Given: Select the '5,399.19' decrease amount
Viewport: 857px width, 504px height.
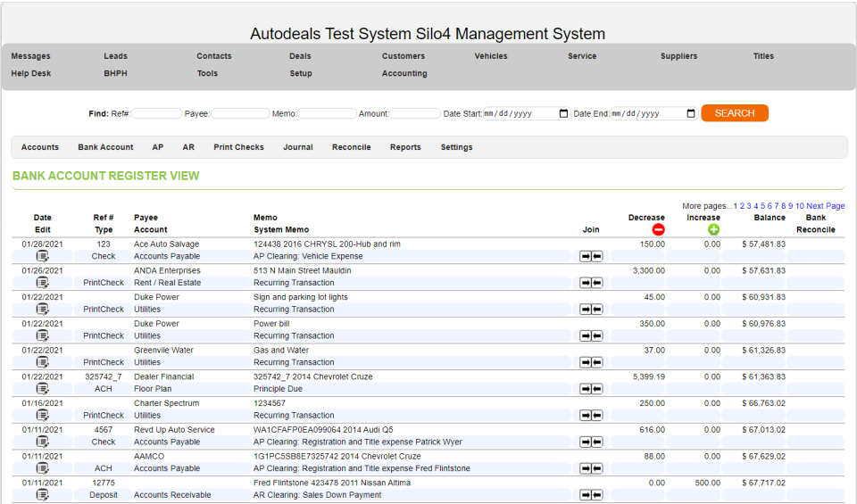Looking at the screenshot, I should tap(649, 376).
